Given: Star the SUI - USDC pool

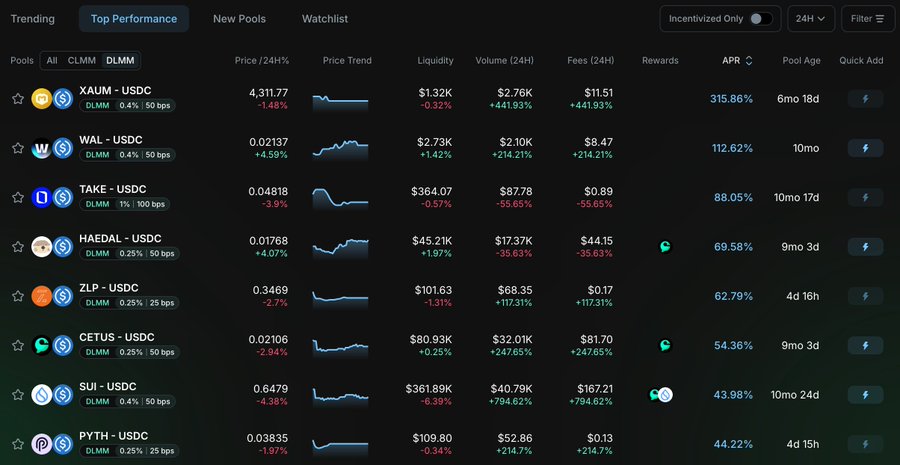Looking at the screenshot, I should click(18, 395).
